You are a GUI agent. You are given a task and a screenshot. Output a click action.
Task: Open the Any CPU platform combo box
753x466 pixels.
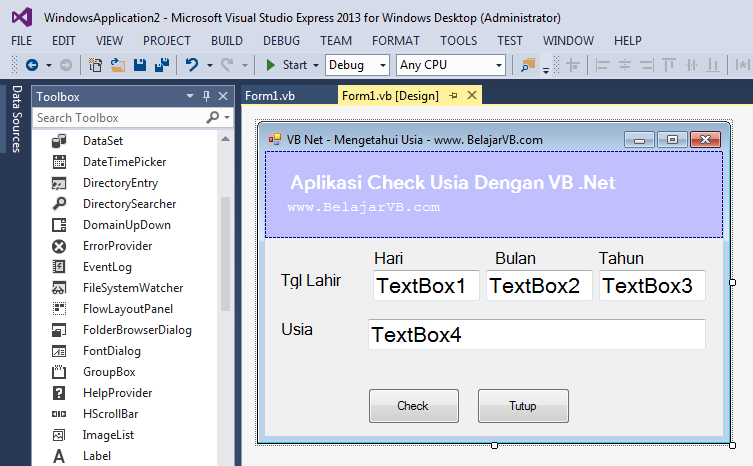click(451, 65)
